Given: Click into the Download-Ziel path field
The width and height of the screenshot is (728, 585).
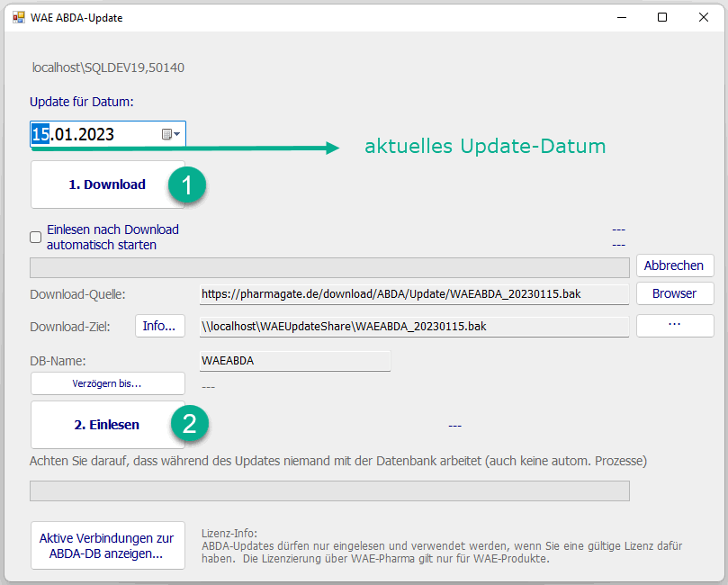Looking at the screenshot, I should click(x=414, y=327).
